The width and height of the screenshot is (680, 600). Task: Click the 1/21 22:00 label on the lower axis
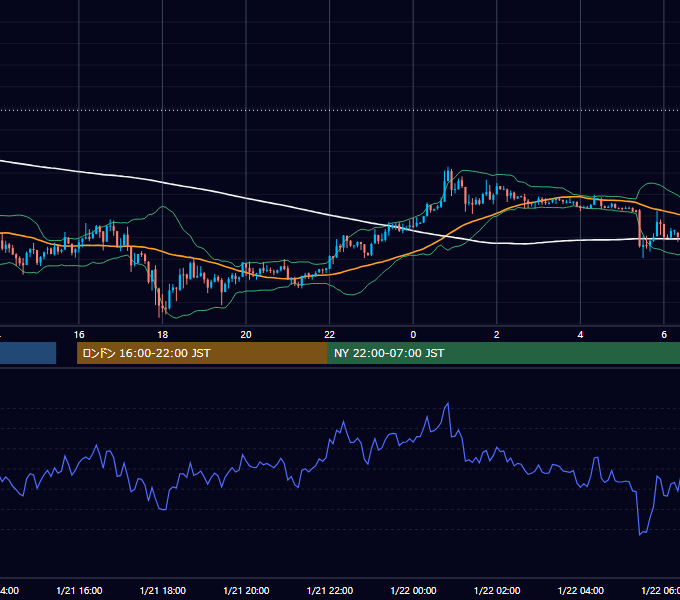[330, 590]
